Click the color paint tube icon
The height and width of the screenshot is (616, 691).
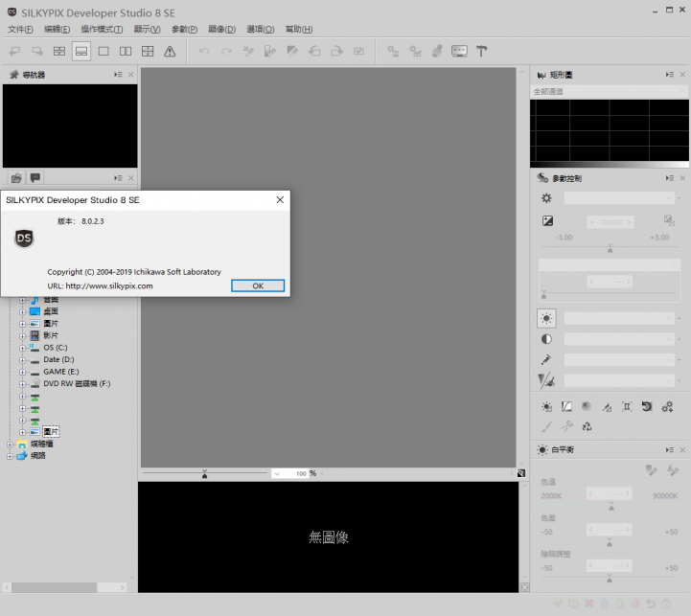[x=546, y=359]
